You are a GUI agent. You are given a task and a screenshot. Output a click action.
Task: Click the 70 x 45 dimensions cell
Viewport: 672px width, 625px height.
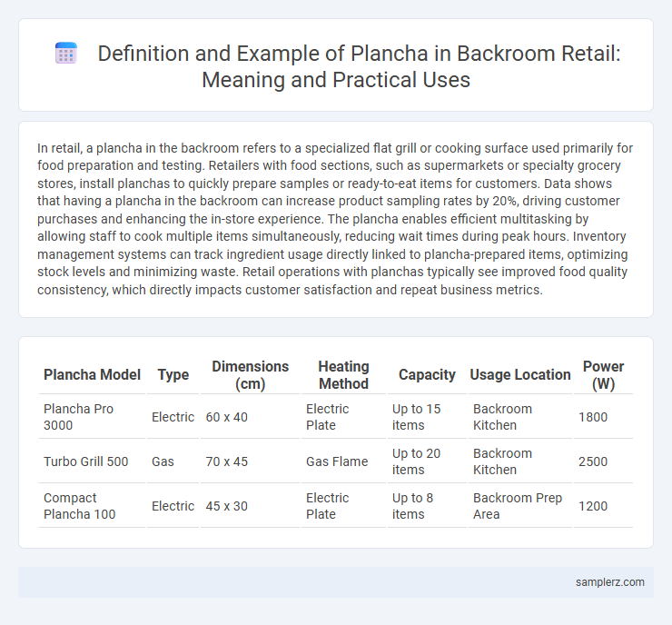(x=251, y=461)
